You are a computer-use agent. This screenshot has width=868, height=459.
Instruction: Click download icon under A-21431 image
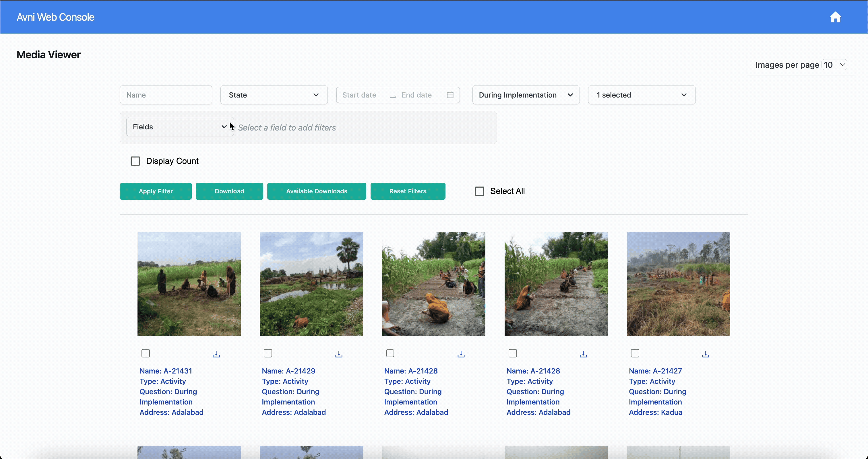click(216, 354)
